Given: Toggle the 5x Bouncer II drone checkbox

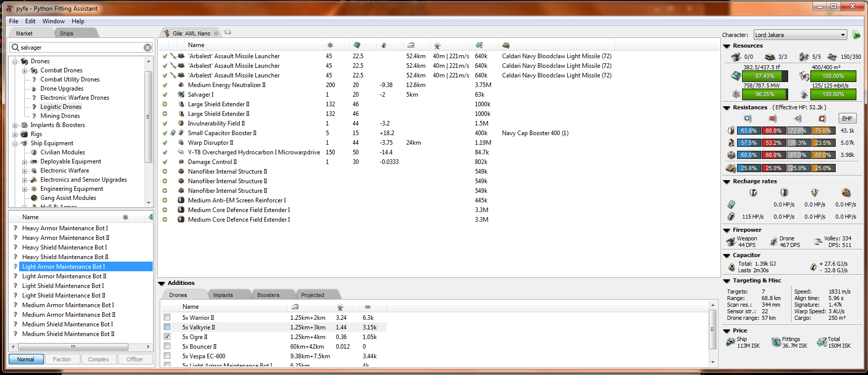Looking at the screenshot, I should point(167,346).
